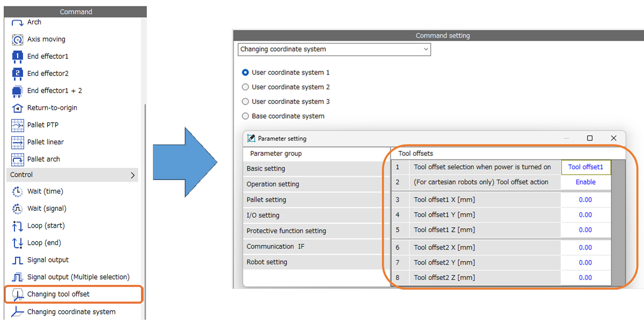644x324 pixels.
Task: Edit Tool offset1 Y value field
Action: (x=586, y=215)
